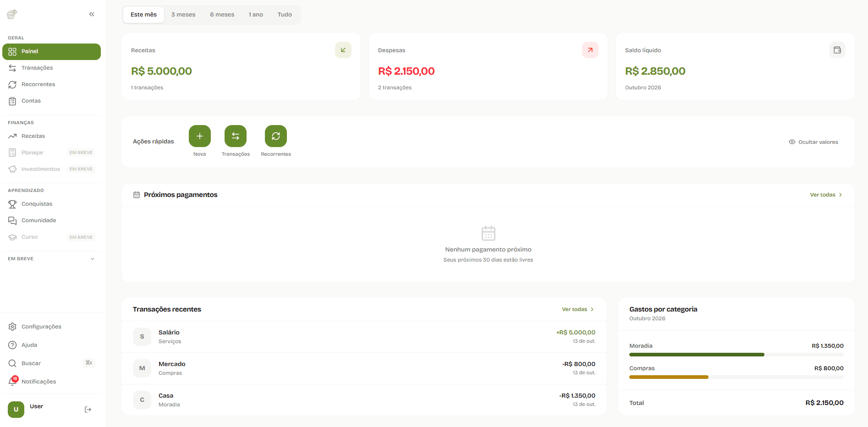Click the User avatar

(16, 410)
